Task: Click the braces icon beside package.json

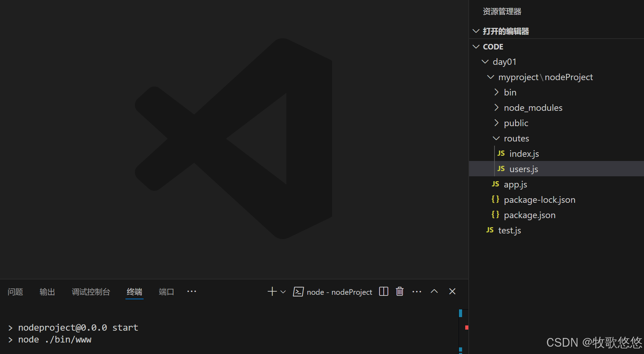Action: 495,215
